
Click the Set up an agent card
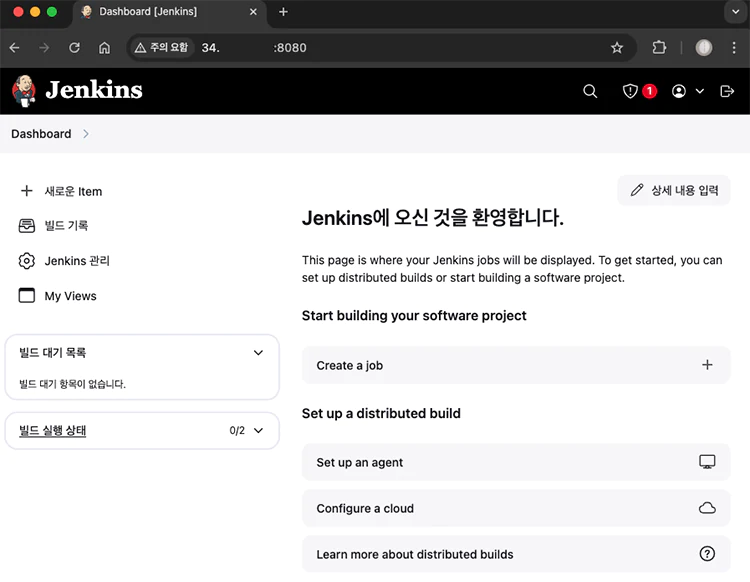(x=516, y=462)
